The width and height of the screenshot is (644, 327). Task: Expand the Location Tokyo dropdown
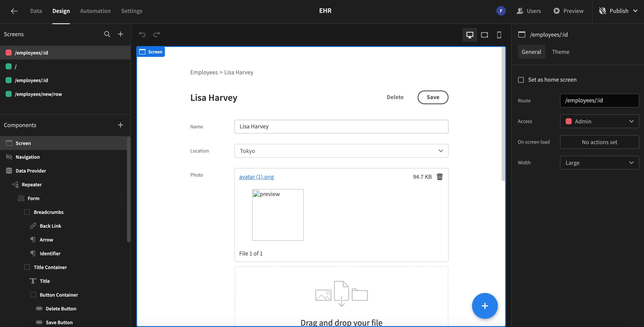341,151
